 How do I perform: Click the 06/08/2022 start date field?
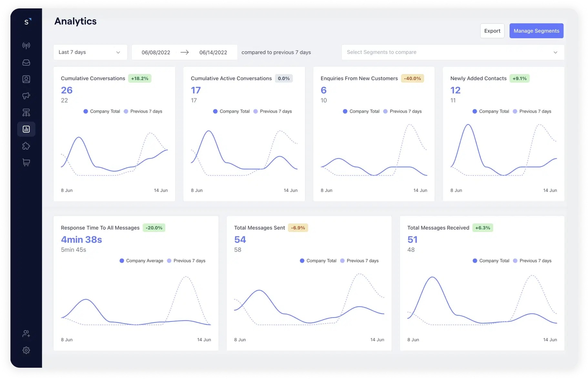(x=156, y=52)
